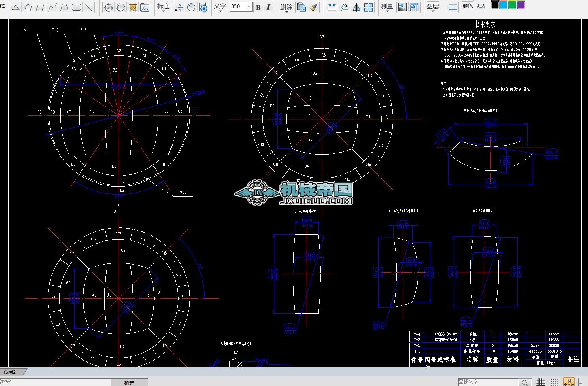Viewport: 588px width, 386px height.
Task: Click the 数量 header in the parts table
Action: pyautogui.click(x=492, y=359)
